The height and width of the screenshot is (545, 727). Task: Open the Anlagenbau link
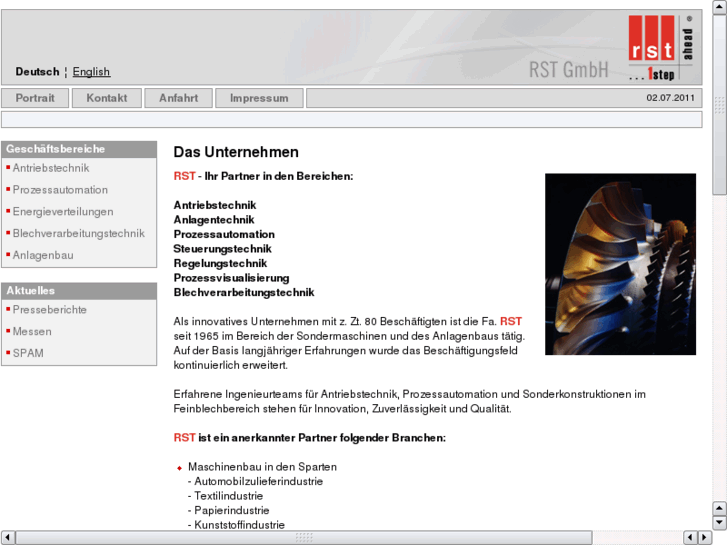pos(43,255)
